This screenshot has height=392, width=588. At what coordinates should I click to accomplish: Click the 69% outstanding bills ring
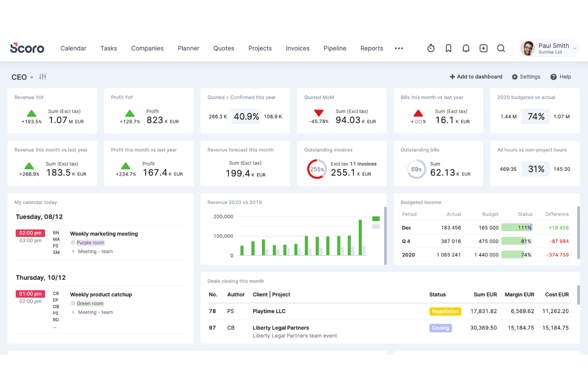click(x=416, y=169)
